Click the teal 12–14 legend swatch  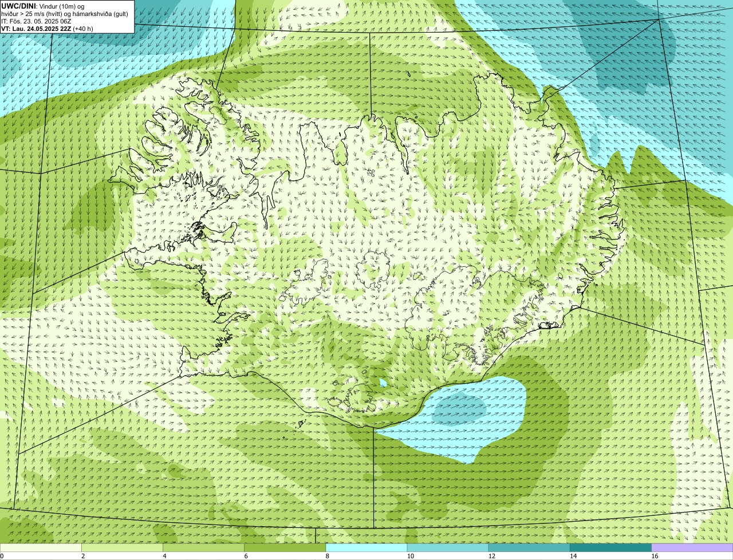pos(529,547)
